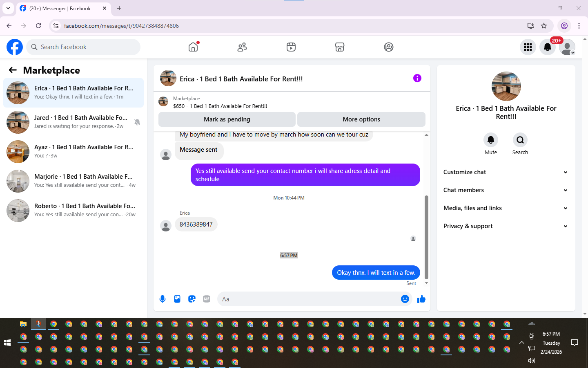588x368 pixels.
Task: Send a thumbs-up like
Action: pyautogui.click(x=421, y=299)
